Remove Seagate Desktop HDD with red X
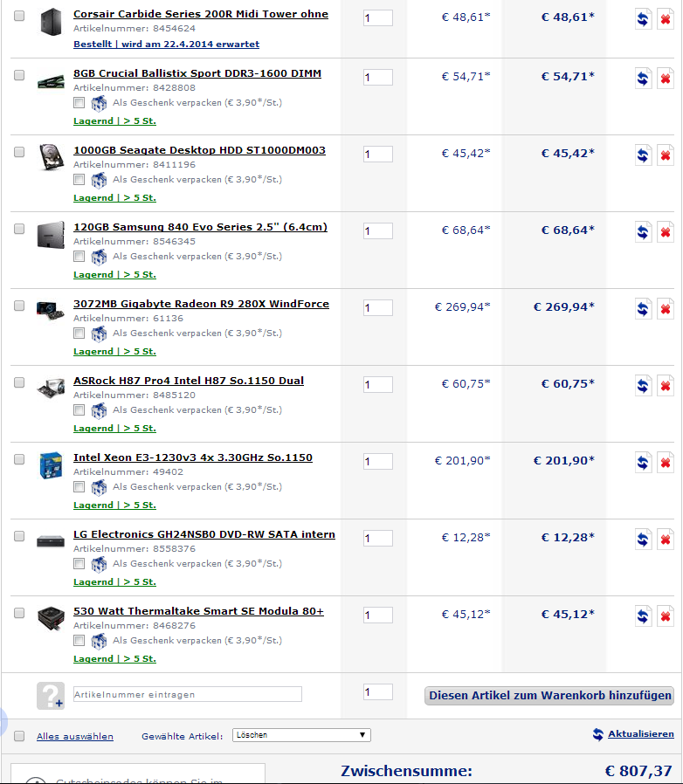The width and height of the screenshot is (683, 784). click(666, 155)
